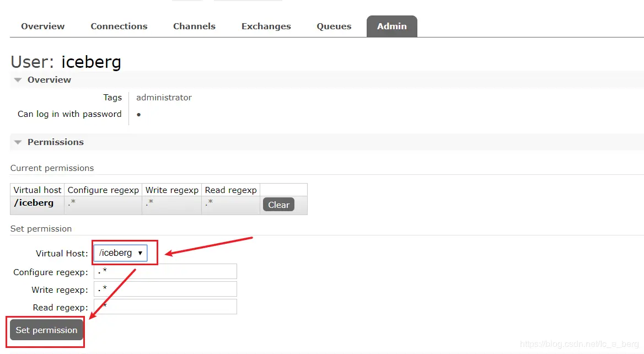Go to the Channels tab

tap(194, 26)
